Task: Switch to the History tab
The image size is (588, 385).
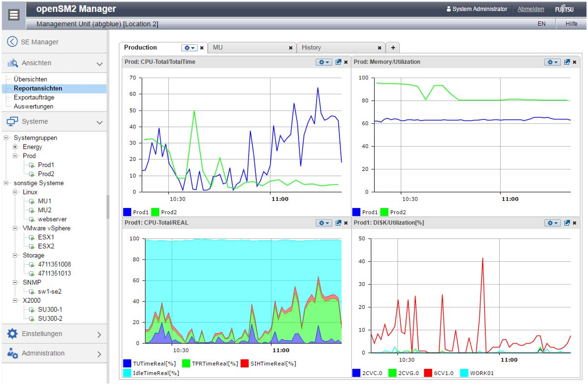Action: click(x=311, y=48)
